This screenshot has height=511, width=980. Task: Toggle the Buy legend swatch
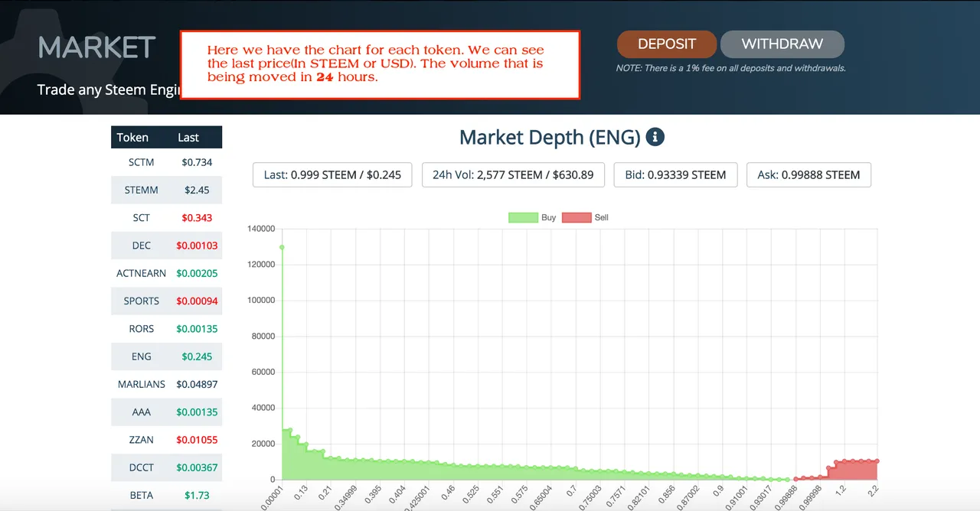tap(523, 218)
